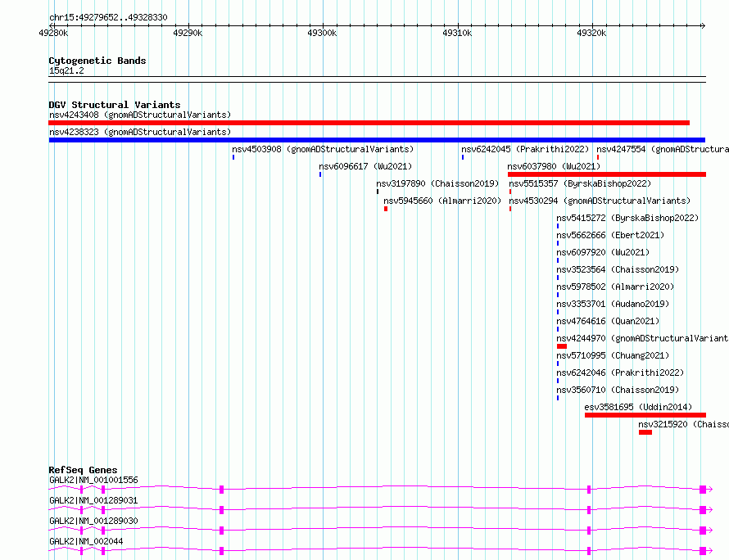Open nsv5945660 (Almarri2020) label
Screen dimensions: 729x560
pos(442,201)
